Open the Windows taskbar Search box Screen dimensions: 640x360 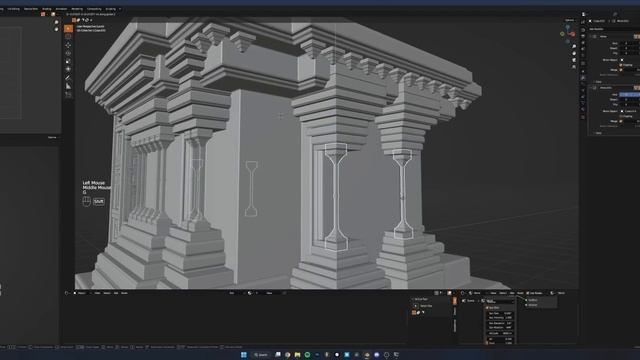pyautogui.click(x=261, y=354)
